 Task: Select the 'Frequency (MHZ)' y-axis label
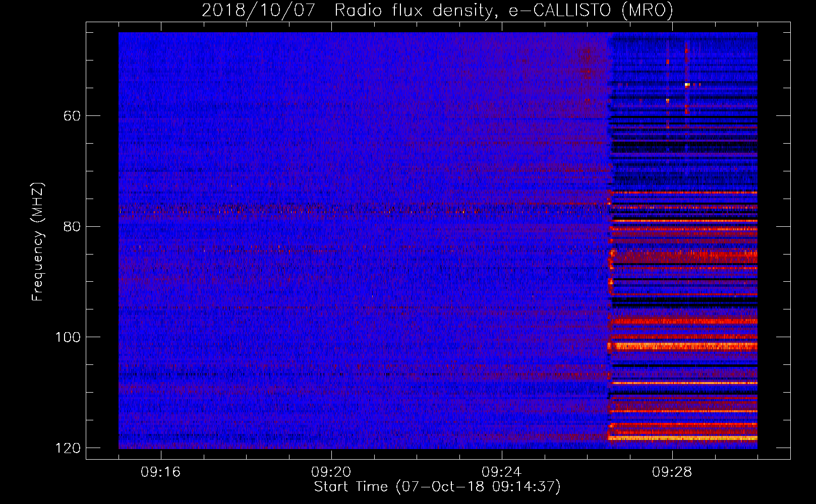point(38,241)
